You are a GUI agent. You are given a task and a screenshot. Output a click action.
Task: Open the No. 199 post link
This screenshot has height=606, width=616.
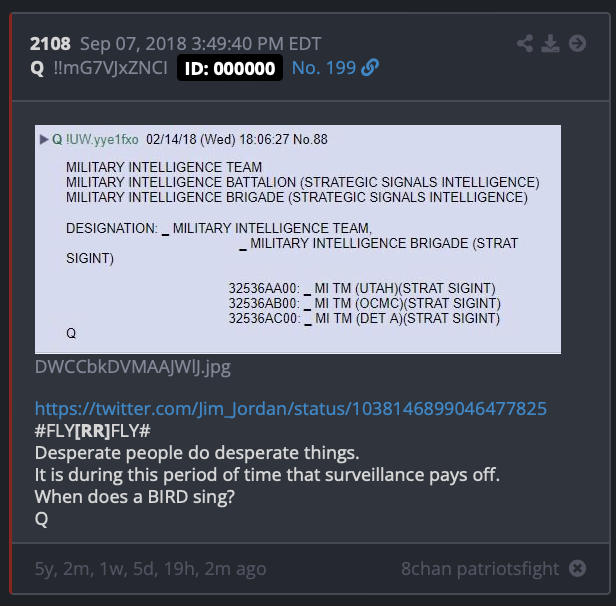pos(324,68)
